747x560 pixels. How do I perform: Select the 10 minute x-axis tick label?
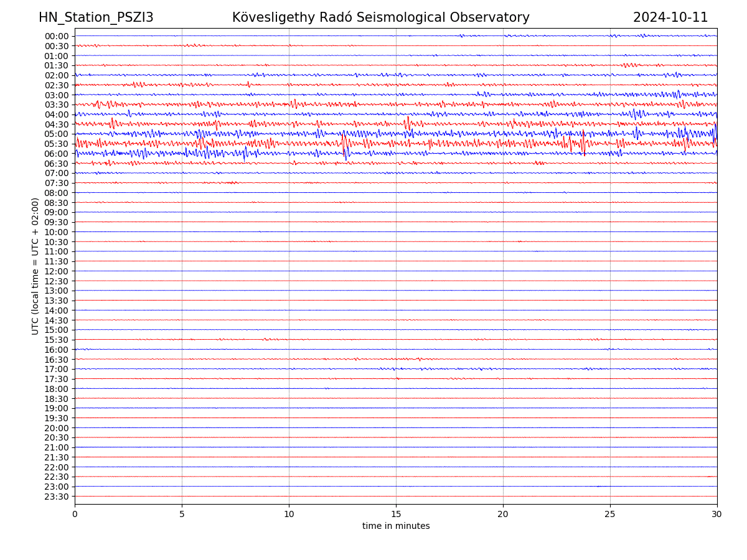click(x=289, y=514)
